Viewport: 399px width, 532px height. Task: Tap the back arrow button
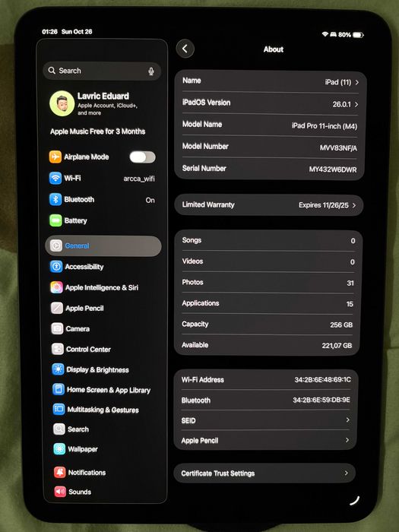[185, 49]
